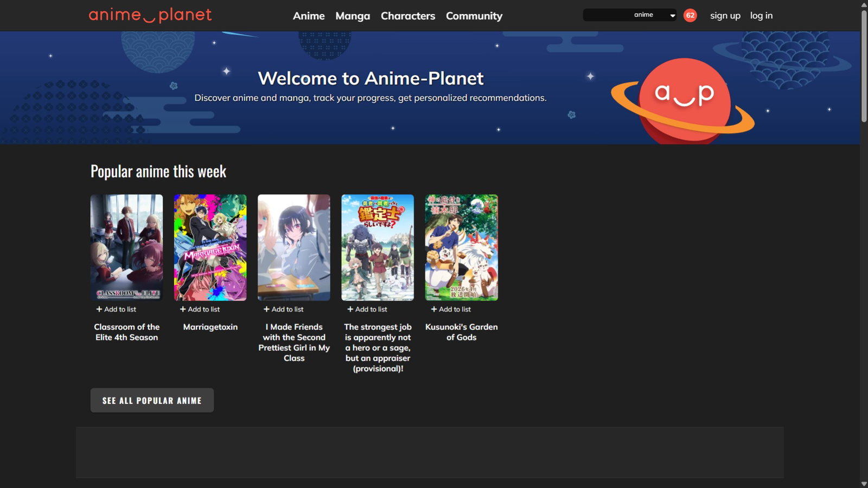
Task: Open Classroom of the Elite poster thumbnail
Action: (127, 248)
